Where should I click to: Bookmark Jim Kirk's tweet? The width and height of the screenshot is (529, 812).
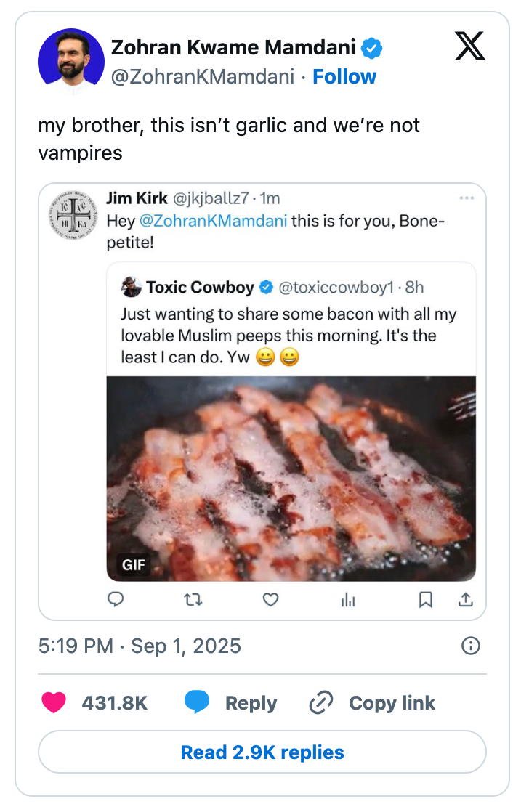[x=426, y=600]
